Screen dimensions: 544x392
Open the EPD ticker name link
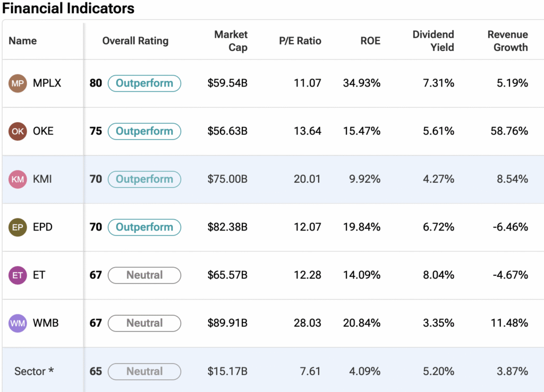(x=42, y=227)
